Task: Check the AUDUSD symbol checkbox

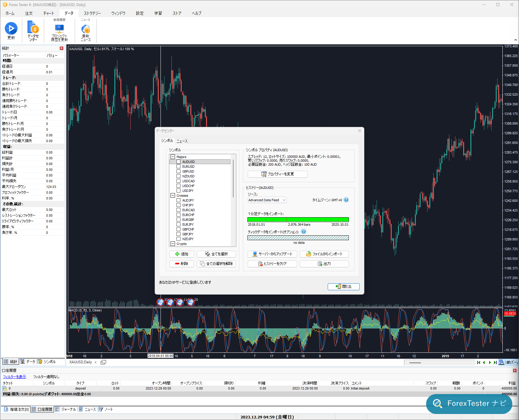Action: [x=179, y=162]
